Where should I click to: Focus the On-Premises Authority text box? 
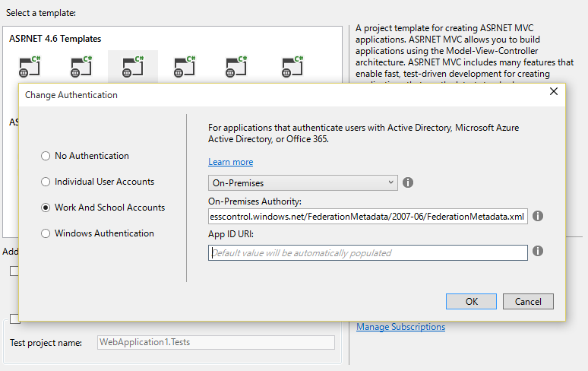368,217
